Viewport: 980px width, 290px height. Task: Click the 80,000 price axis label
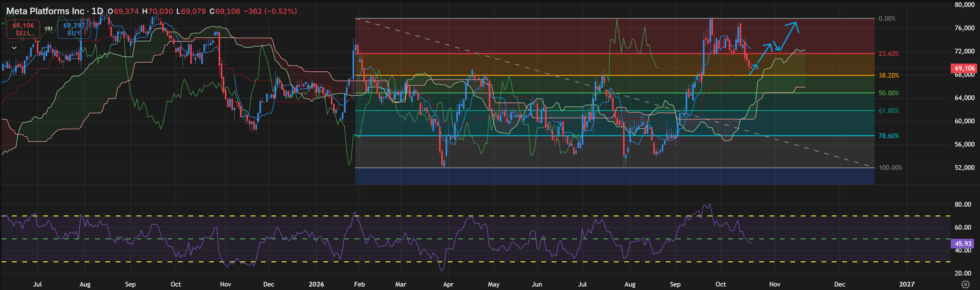964,5
